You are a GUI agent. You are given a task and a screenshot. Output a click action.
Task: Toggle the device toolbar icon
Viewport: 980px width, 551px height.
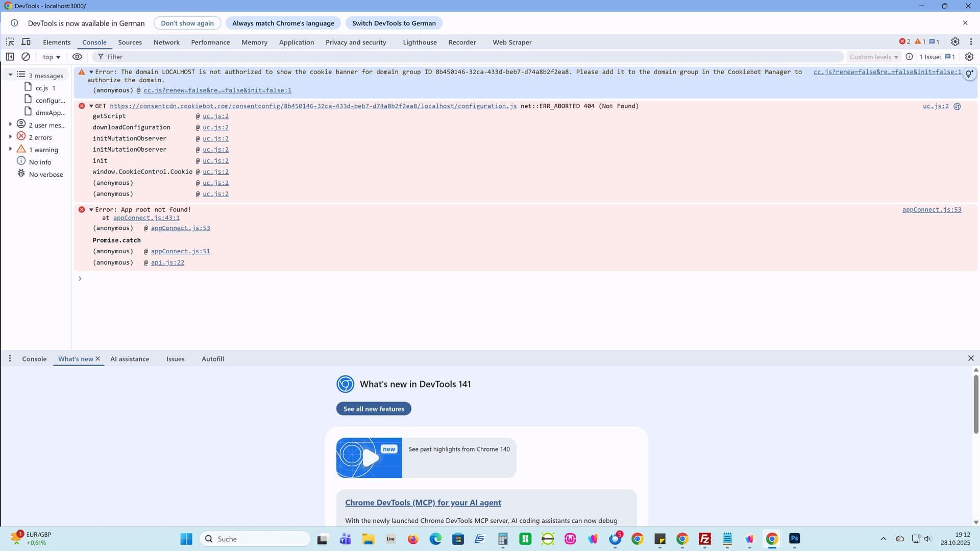26,42
